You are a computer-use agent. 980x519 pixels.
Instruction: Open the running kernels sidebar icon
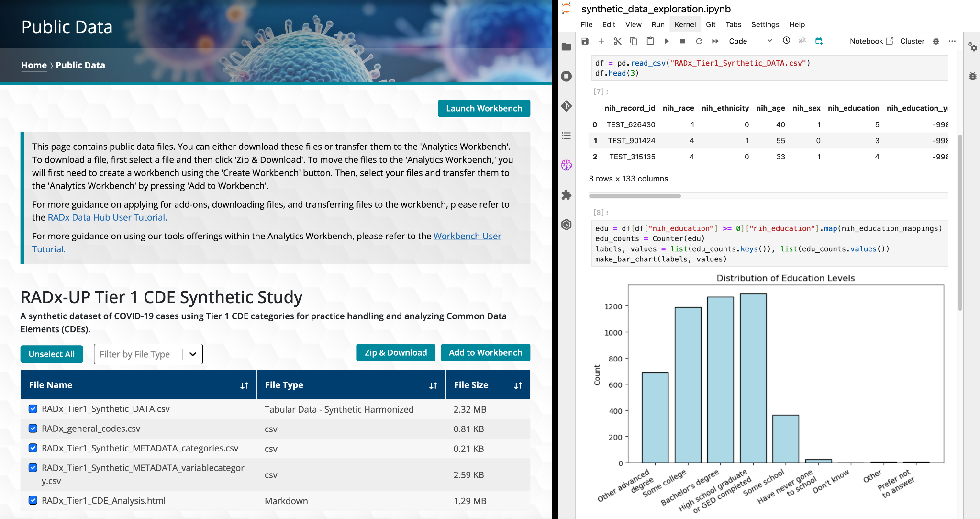(x=567, y=76)
